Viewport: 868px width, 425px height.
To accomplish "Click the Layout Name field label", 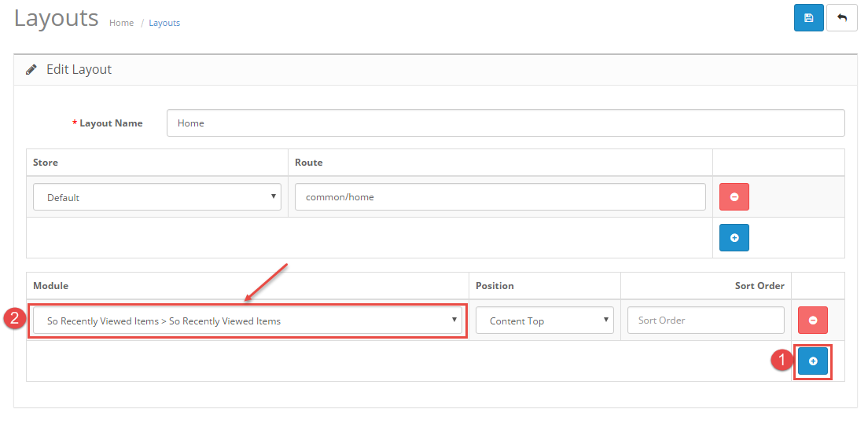I will (111, 123).
